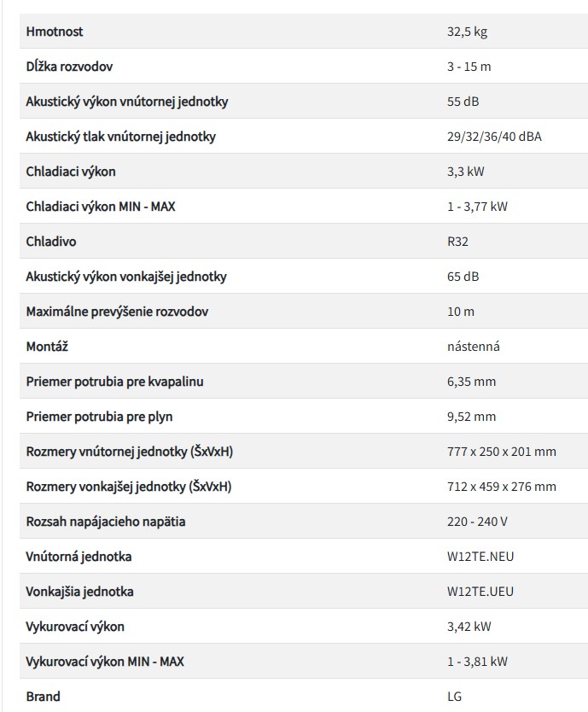The width and height of the screenshot is (588, 712).
Task: Click the 3,42 kW heating value
Action: click(469, 627)
